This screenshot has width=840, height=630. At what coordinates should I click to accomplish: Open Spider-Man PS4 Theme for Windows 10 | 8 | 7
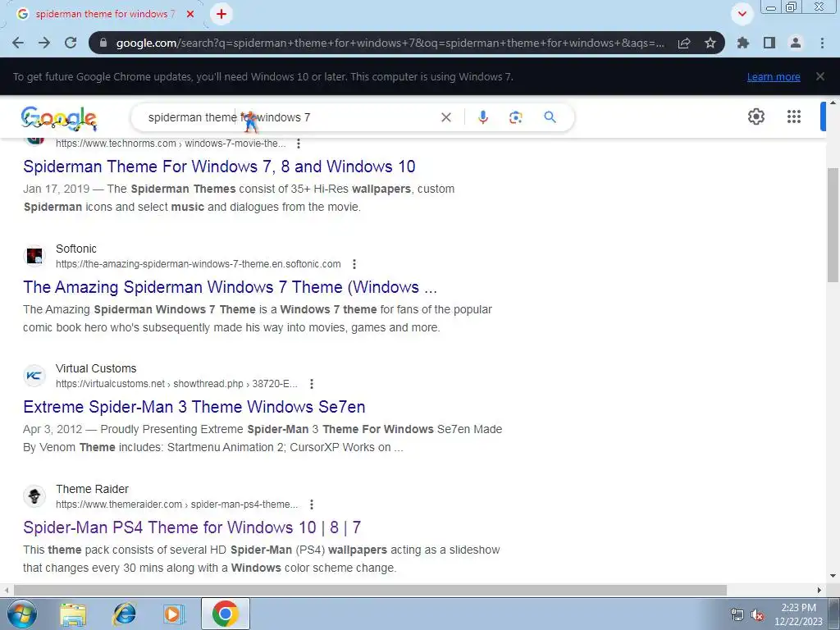pos(192,527)
